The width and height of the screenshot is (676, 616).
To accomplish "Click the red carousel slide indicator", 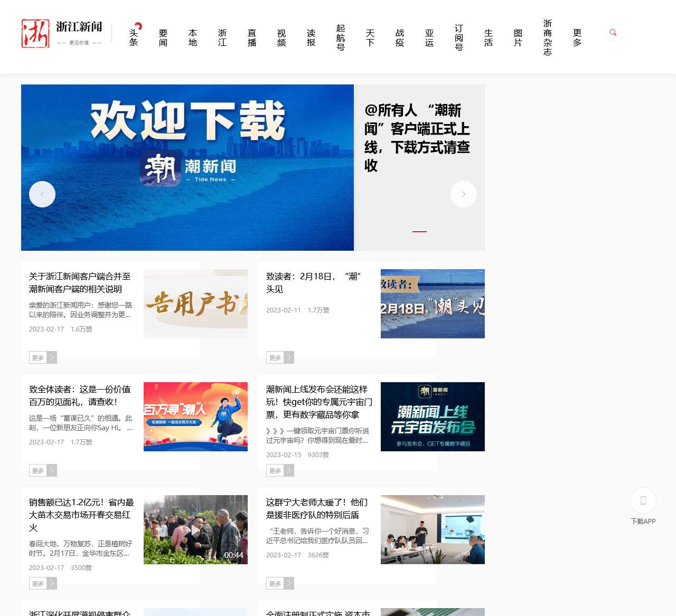I will coord(419,231).
